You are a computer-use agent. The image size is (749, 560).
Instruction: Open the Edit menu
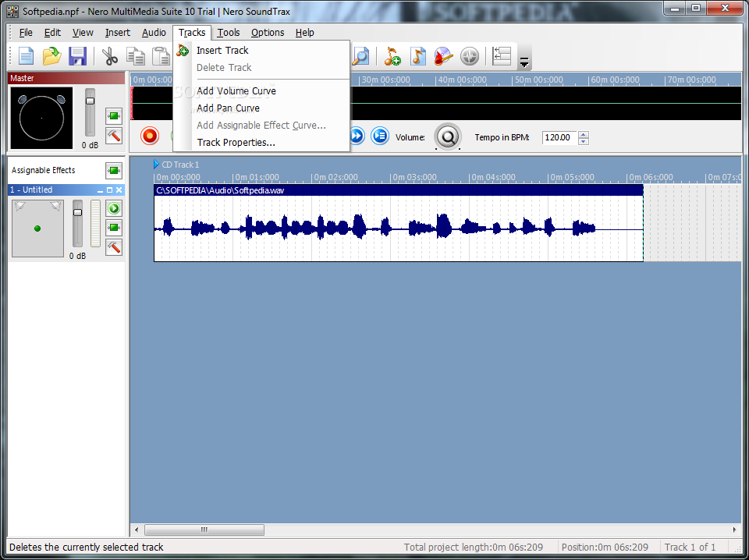[52, 33]
